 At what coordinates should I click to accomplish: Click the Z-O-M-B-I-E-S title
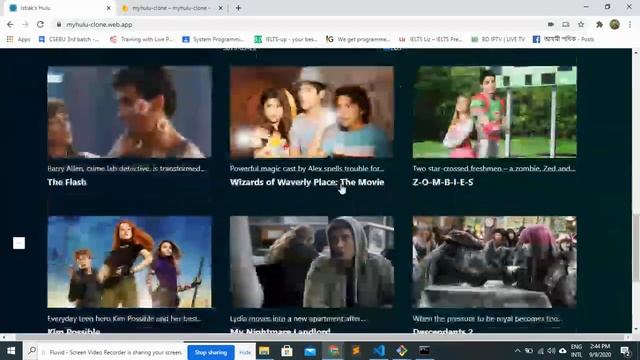click(x=443, y=182)
